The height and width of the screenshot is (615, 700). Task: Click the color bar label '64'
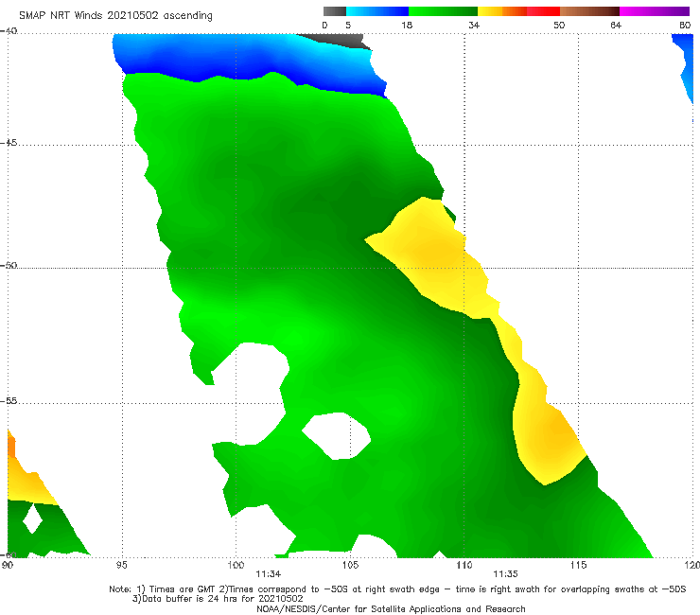616,26
